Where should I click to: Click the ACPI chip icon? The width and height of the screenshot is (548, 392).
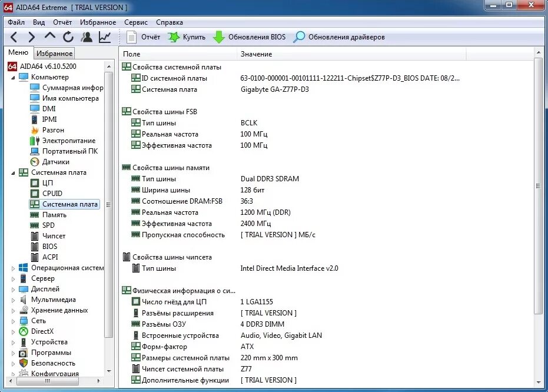[x=35, y=257]
